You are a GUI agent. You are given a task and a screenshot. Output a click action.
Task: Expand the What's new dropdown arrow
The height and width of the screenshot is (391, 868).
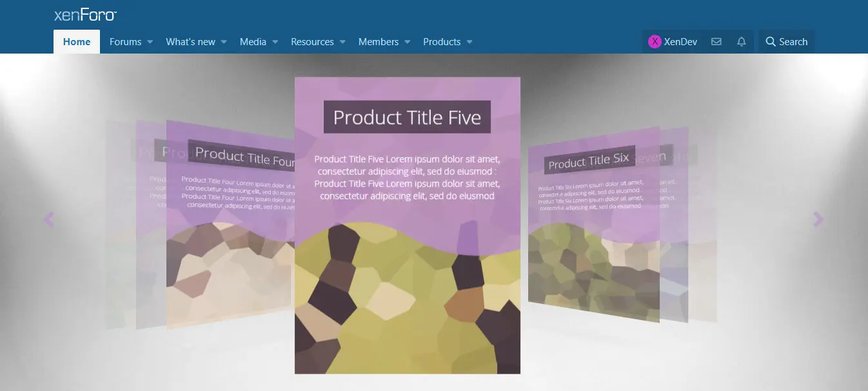point(224,42)
